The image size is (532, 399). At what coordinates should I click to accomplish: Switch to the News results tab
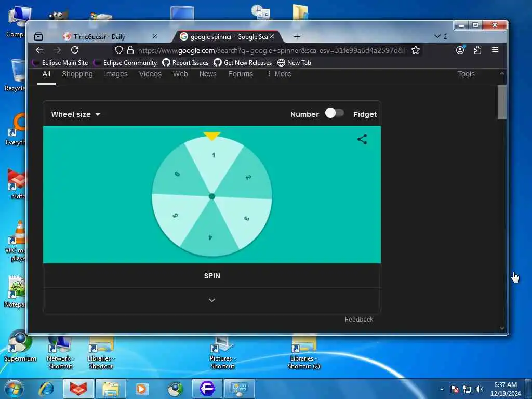click(208, 74)
